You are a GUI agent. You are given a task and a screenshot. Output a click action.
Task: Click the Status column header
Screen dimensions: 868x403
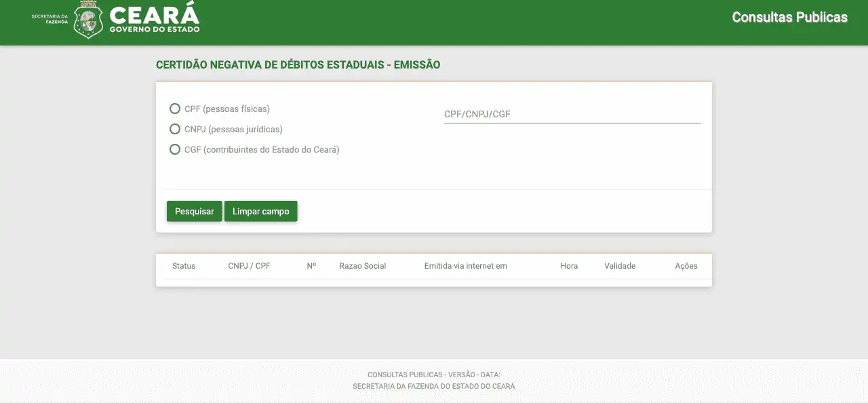pos(184,266)
